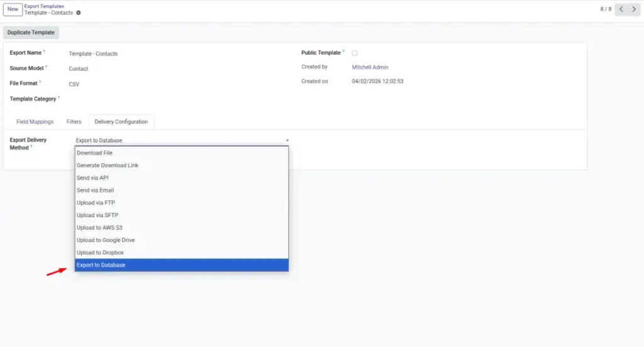Click the Duplicate Template button
This screenshot has width=644, height=347.
[x=31, y=33]
